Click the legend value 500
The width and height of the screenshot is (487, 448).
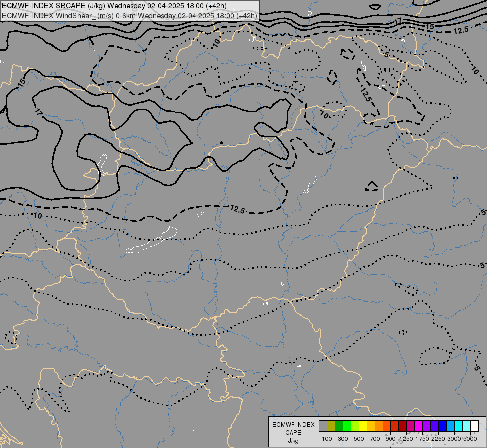tap(359, 439)
